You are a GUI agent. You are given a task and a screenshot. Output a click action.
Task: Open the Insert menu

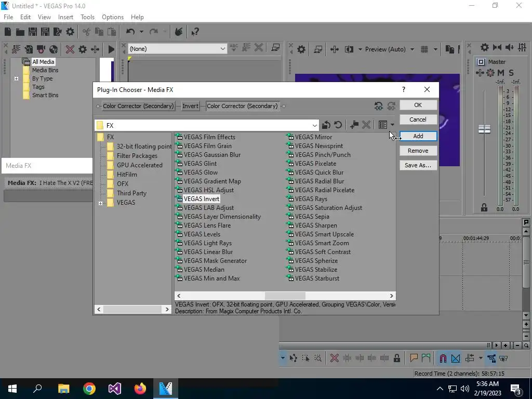[65, 17]
